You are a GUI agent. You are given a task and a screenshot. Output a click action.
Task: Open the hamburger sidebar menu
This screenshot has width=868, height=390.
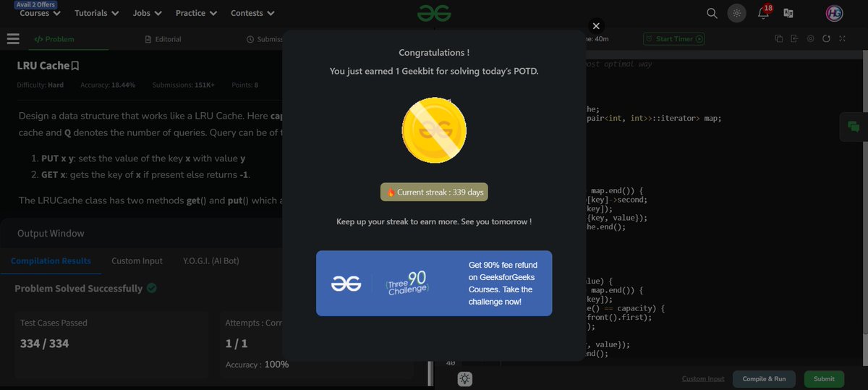(x=13, y=39)
